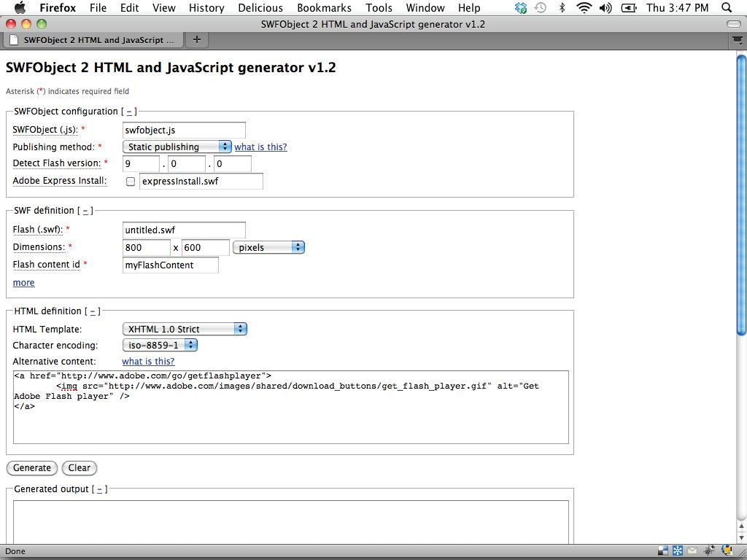Open the Edit menu

[129, 7]
